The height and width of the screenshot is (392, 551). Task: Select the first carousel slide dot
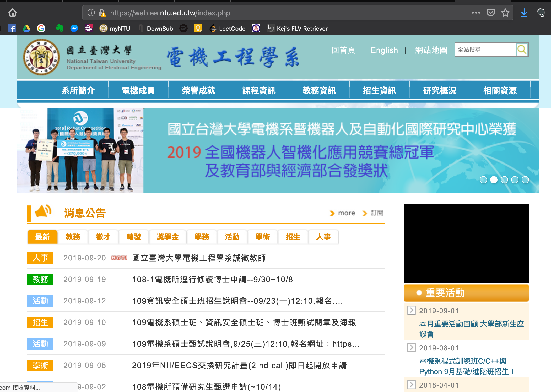[483, 180]
